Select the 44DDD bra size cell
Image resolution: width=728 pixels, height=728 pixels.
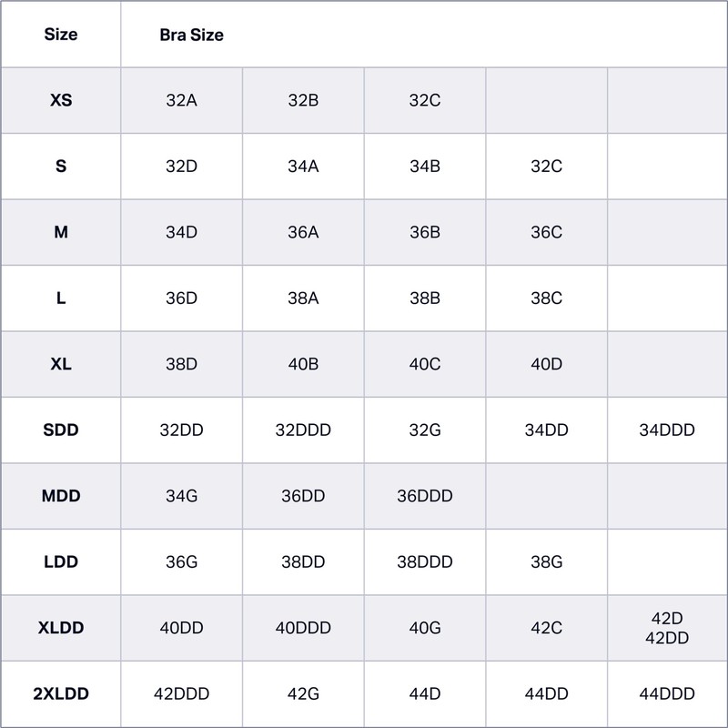pos(667,693)
